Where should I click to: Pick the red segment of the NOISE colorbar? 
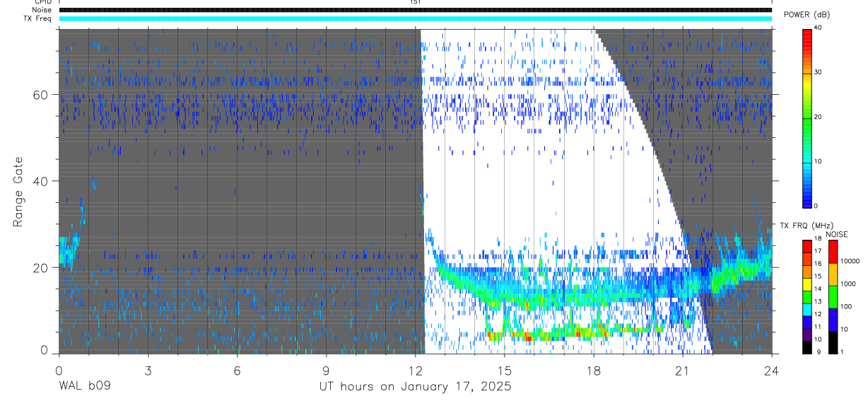click(x=833, y=251)
